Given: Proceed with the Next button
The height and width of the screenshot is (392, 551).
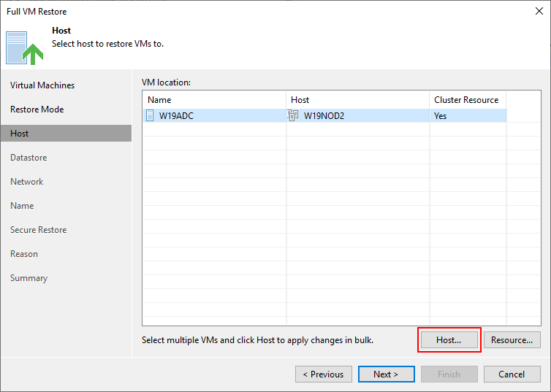Looking at the screenshot, I should (386, 374).
